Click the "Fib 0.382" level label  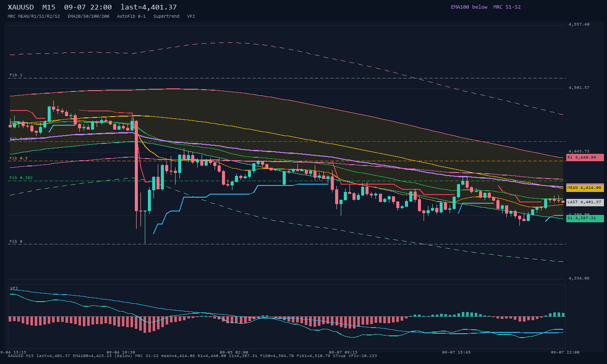(21, 178)
